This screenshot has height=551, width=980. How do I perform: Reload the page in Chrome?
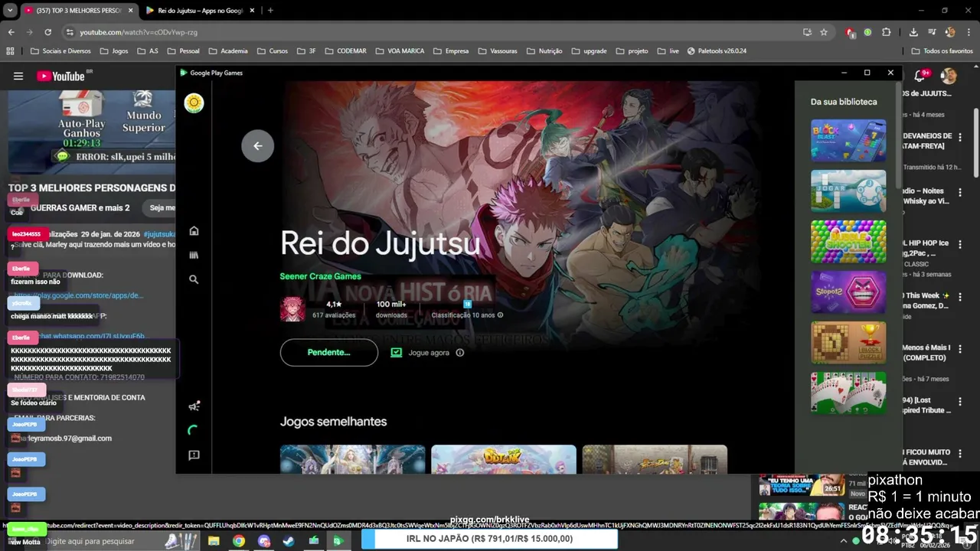click(x=47, y=32)
